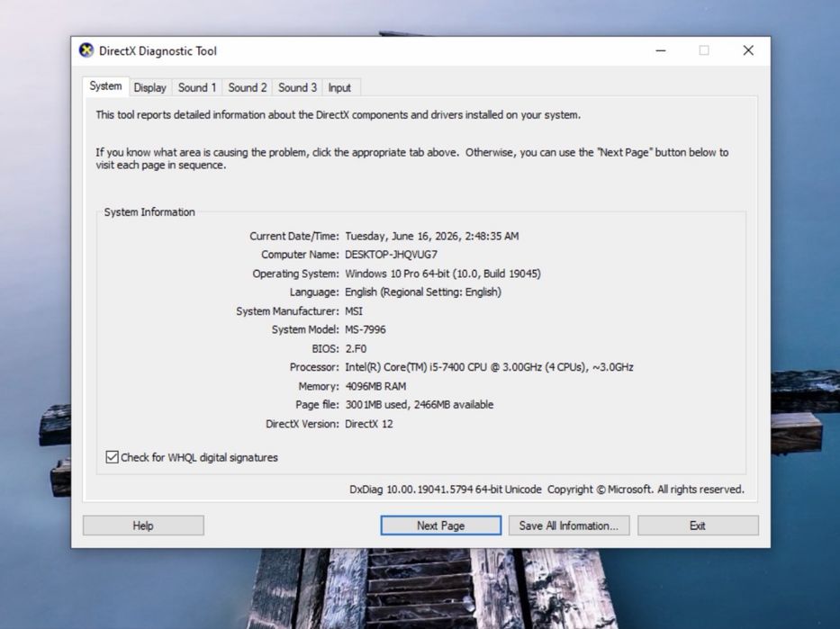Click the Current Date/Time label
840x629 pixels.
294,236
